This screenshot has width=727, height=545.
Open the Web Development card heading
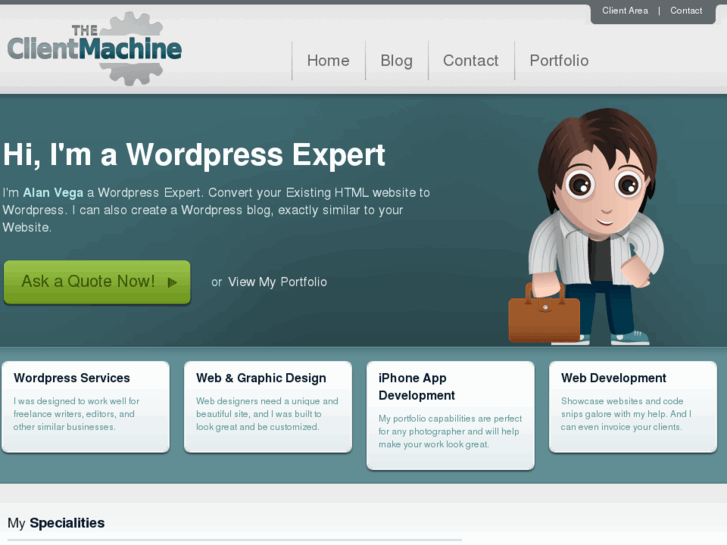coord(613,378)
